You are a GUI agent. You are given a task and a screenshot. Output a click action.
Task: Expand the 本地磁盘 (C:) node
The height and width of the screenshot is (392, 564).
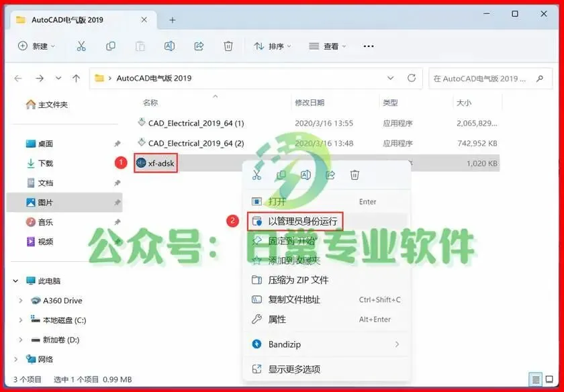[x=21, y=320]
